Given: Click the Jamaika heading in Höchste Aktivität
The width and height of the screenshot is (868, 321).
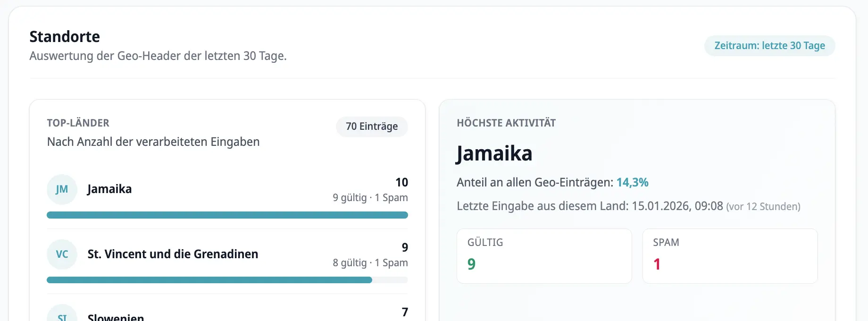Looking at the screenshot, I should coord(494,153).
